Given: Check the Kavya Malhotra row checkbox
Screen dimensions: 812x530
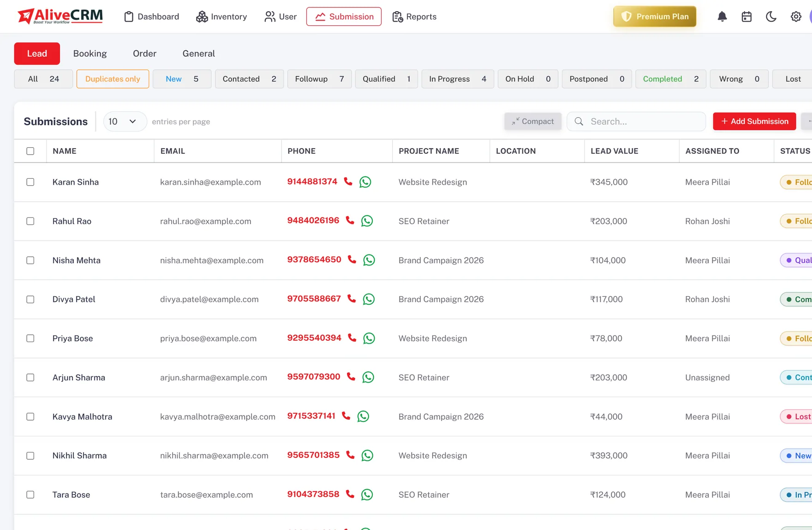Looking at the screenshot, I should pos(30,416).
